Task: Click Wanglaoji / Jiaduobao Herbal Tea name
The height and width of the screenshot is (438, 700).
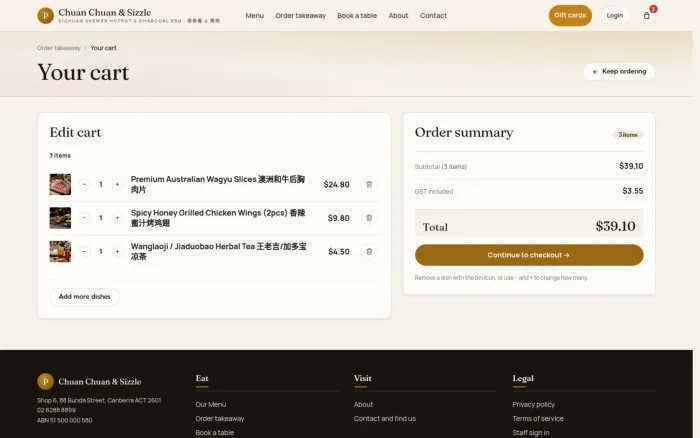Action: [x=219, y=251]
